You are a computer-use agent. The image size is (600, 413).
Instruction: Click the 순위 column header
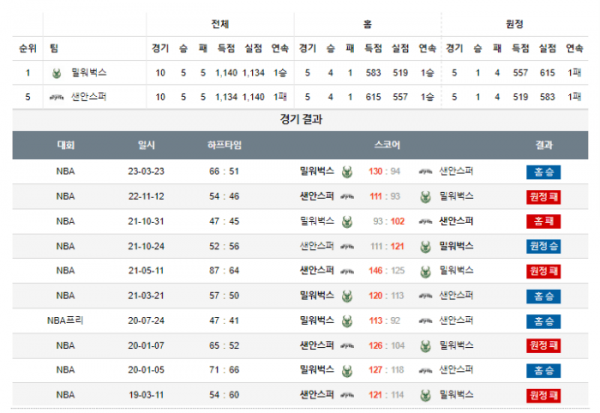click(28, 48)
